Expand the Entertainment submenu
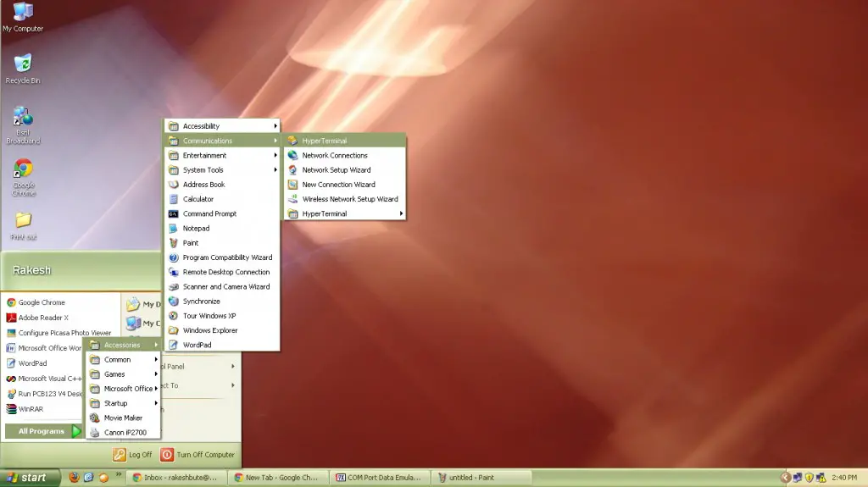The image size is (868, 487). coord(222,156)
